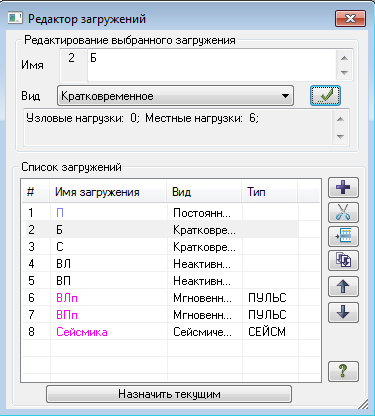Move selected load case up
Image resolution: width=375 pixels, height=416 pixels.
click(x=343, y=286)
